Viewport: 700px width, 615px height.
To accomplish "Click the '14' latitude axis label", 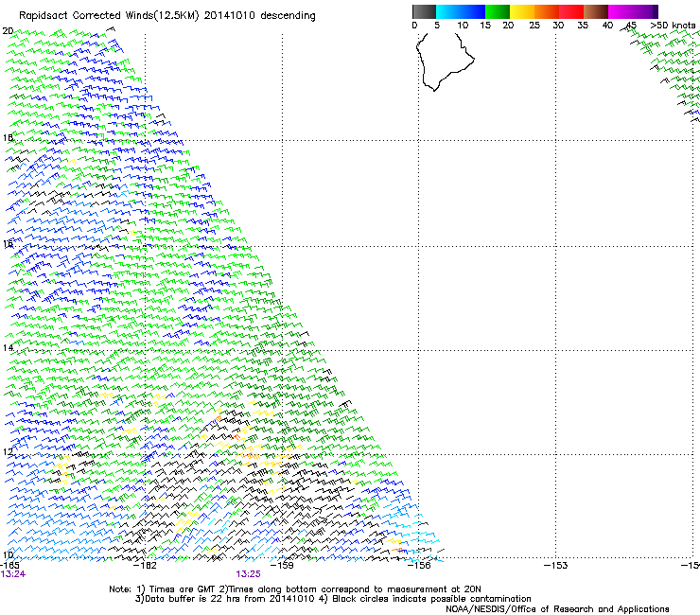I will click(8, 347).
